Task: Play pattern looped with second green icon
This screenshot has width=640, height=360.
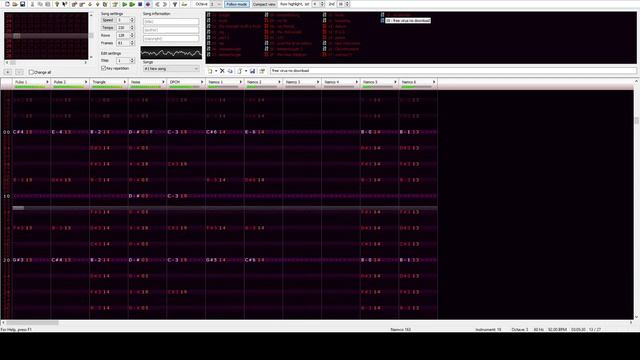Action: point(132,4)
